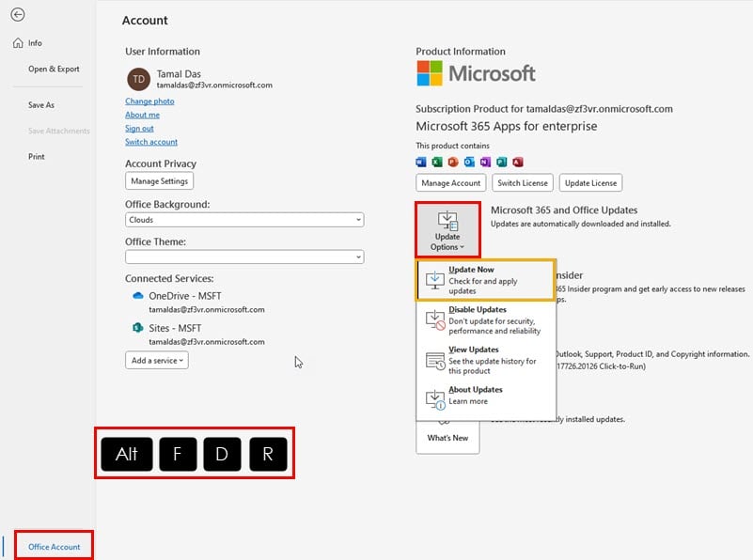Click the Update License button

590,183
